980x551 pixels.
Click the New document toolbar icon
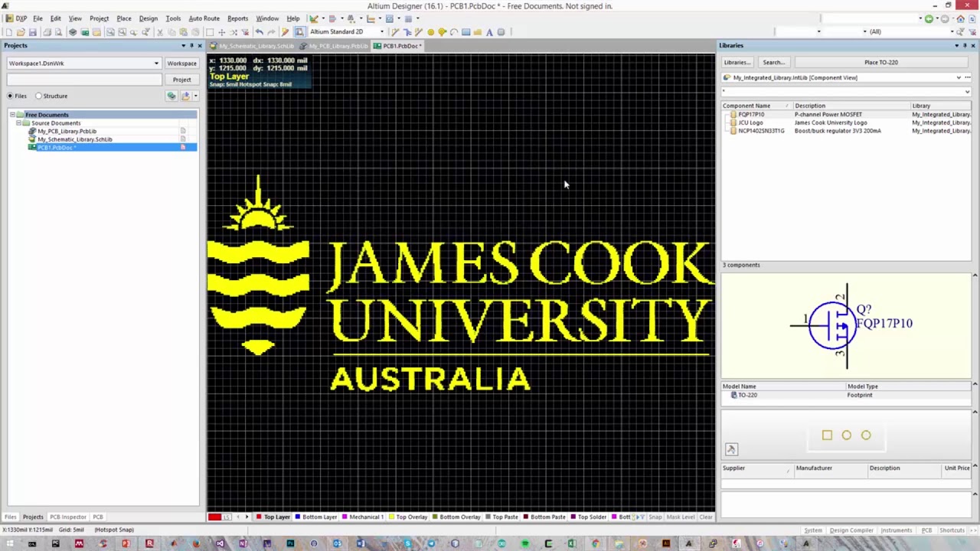pyautogui.click(x=8, y=32)
